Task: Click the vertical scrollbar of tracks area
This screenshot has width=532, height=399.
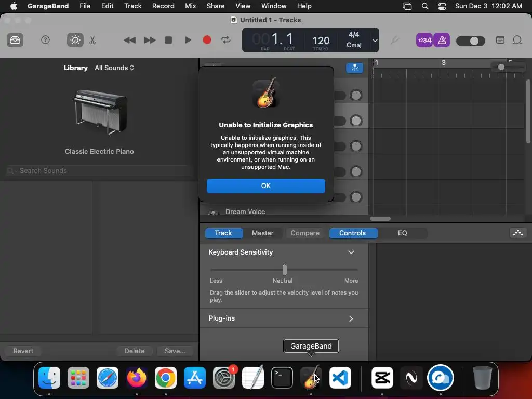Action: (x=528, y=111)
